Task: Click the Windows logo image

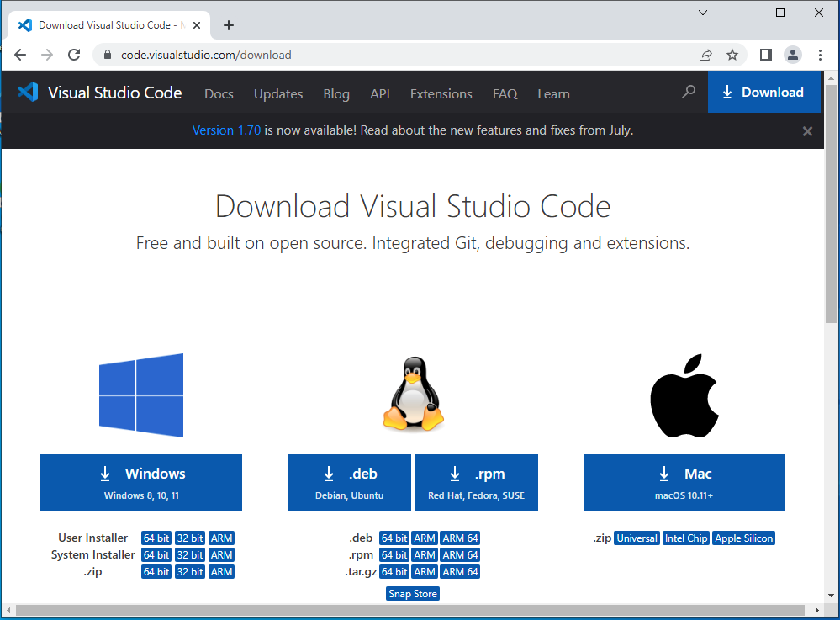Action: (x=140, y=395)
